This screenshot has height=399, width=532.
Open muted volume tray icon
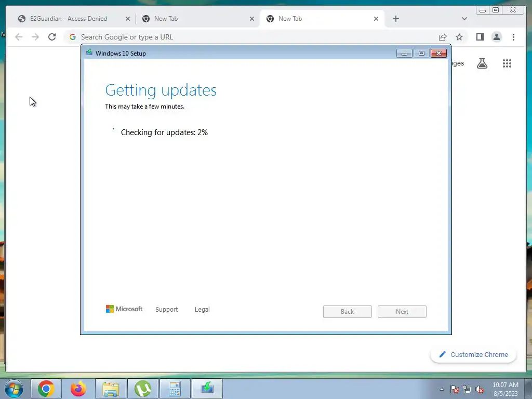(480, 389)
